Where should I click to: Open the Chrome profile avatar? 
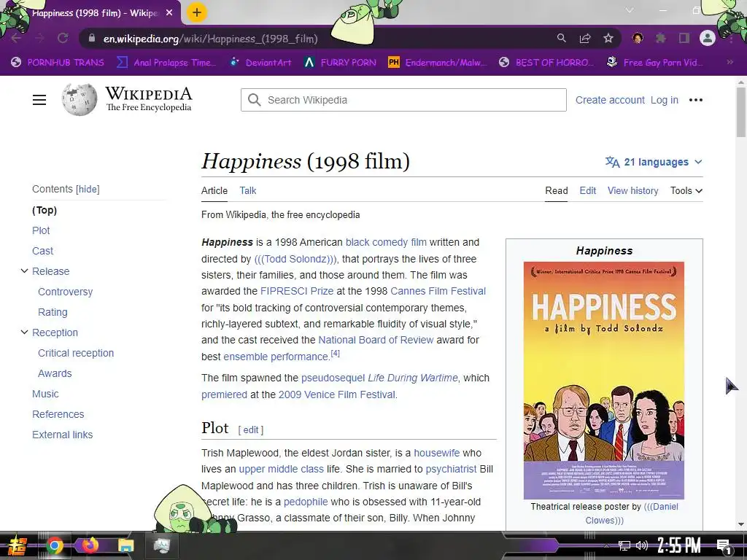pyautogui.click(x=708, y=38)
